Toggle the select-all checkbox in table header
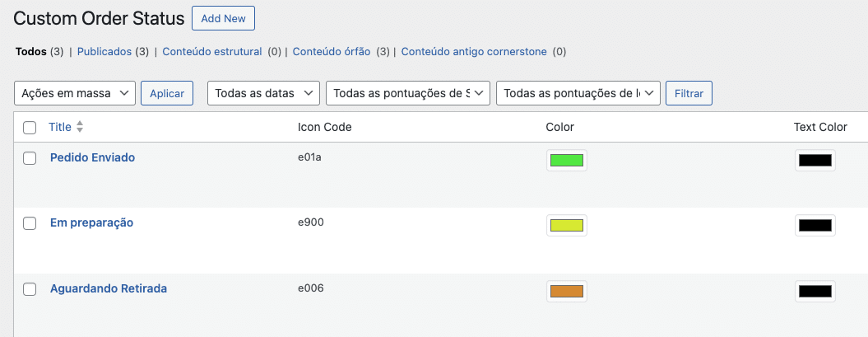 point(30,128)
